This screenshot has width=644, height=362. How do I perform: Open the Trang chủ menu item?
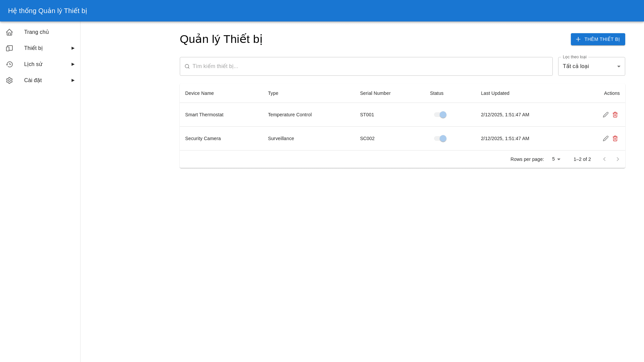37,32
